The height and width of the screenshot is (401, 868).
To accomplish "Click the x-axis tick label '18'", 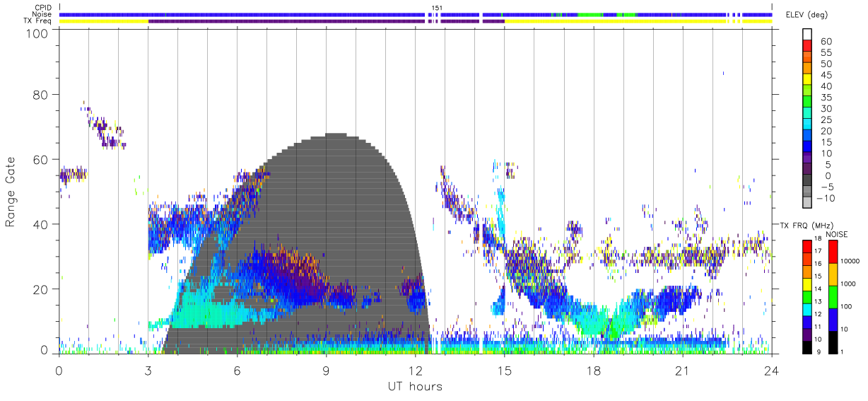I will click(593, 371).
